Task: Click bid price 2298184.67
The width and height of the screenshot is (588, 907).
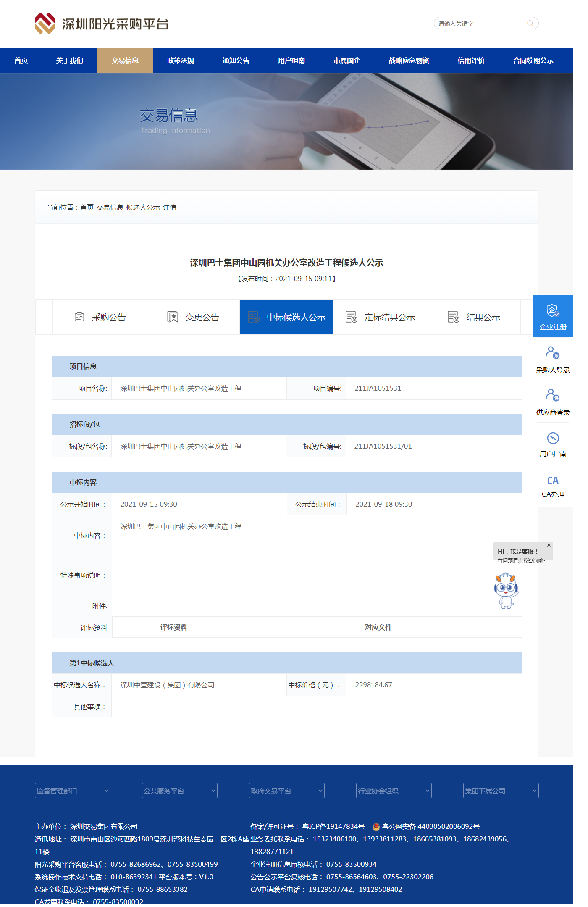Action: coord(374,685)
